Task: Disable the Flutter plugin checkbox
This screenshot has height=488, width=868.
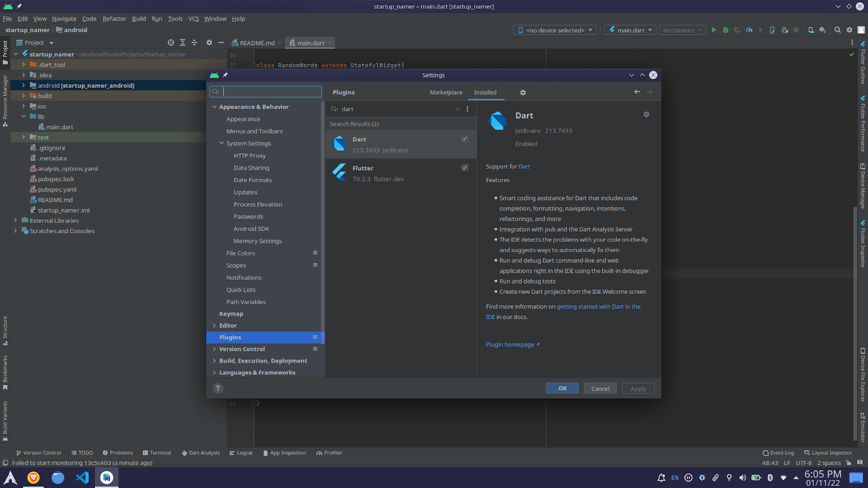Action: (465, 168)
